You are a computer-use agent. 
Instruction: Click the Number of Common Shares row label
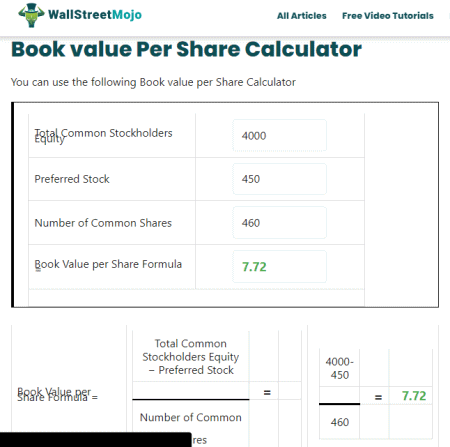click(x=103, y=223)
